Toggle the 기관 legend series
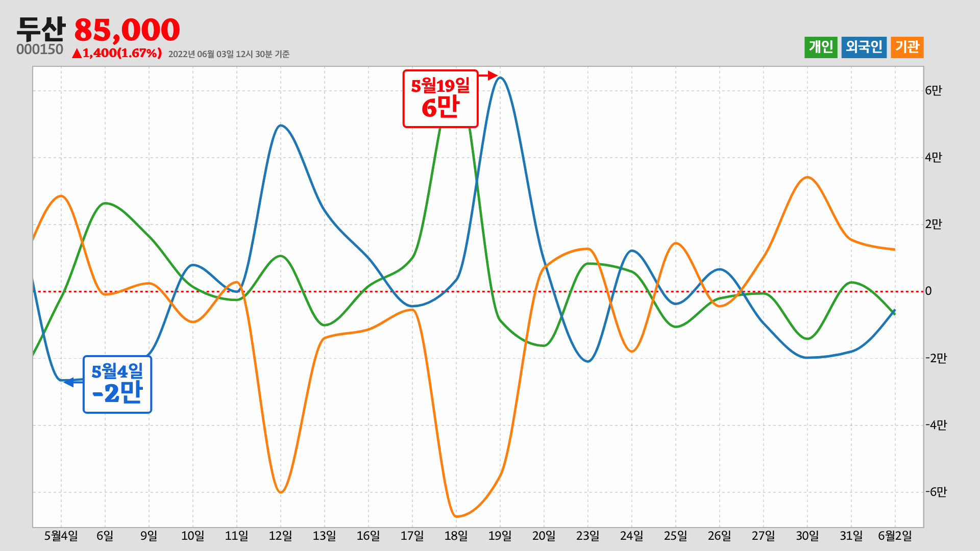Viewport: 980px width, 551px height. coord(907,47)
